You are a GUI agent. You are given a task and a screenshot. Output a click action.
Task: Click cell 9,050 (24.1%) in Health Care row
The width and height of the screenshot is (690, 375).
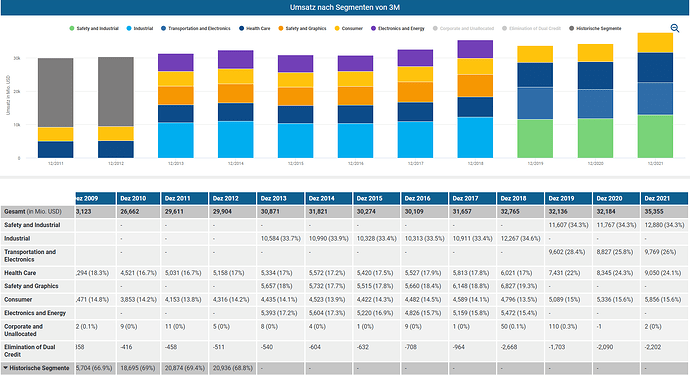(663, 273)
